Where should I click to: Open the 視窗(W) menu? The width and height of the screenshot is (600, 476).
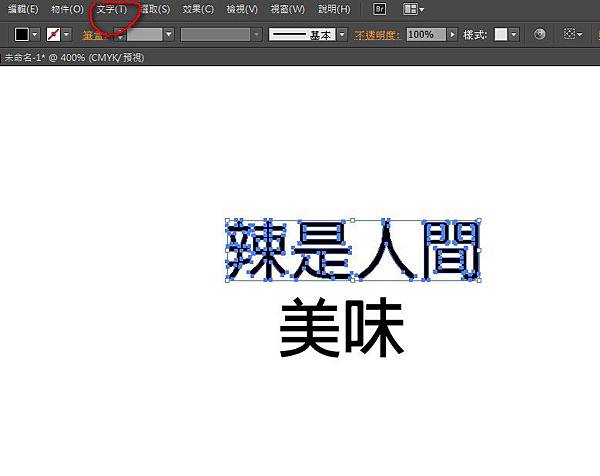(x=288, y=9)
